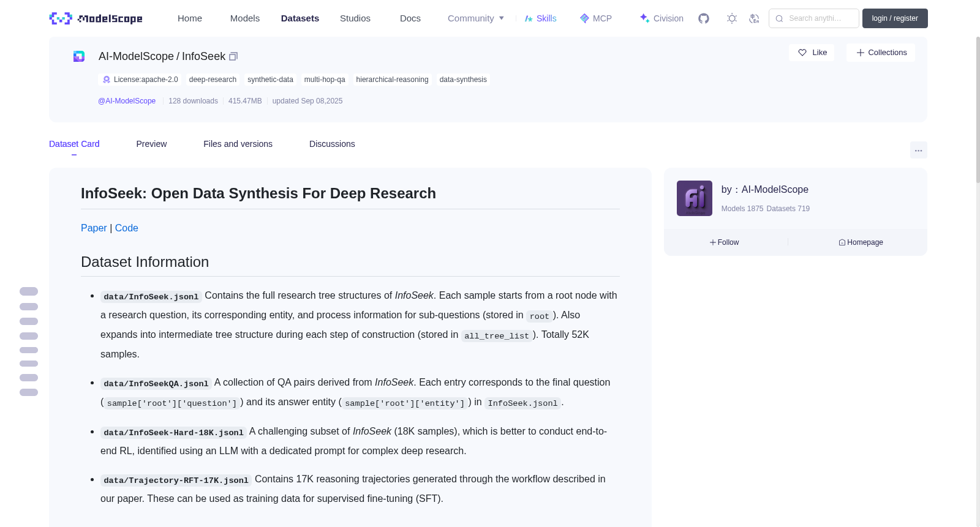
Task: Open the Docs page
Action: click(x=410, y=18)
